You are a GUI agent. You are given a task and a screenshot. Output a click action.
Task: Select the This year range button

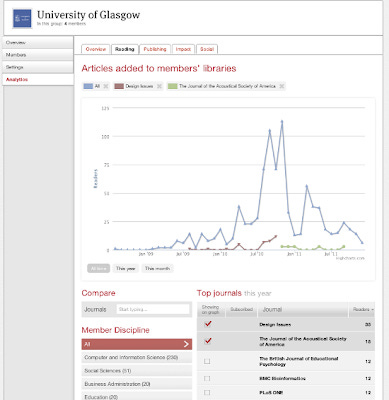pos(126,268)
